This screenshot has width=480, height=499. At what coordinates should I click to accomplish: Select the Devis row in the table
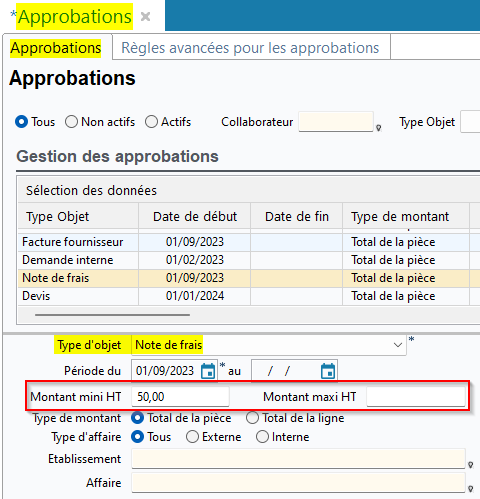(x=249, y=296)
